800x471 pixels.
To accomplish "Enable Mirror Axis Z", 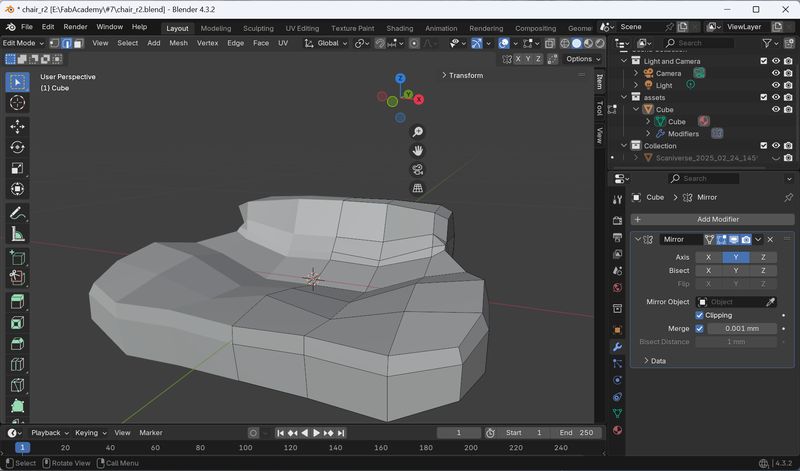I will (x=763, y=257).
